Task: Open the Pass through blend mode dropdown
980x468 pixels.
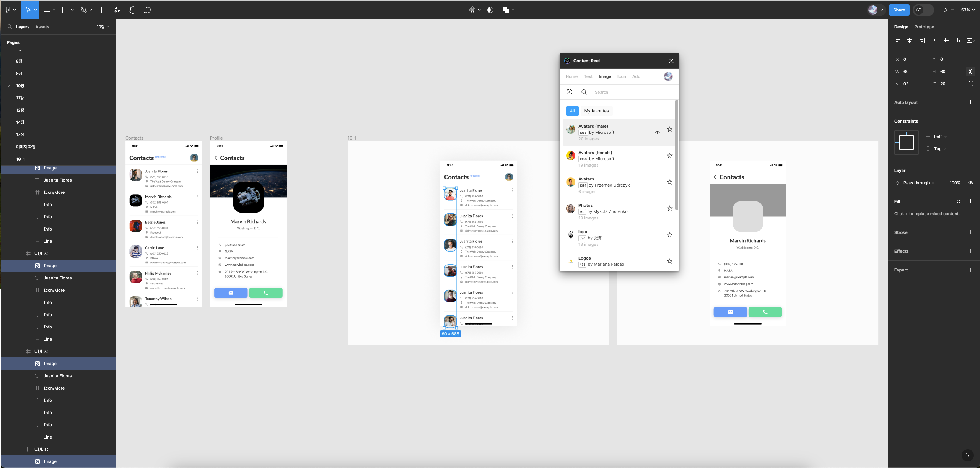Action: [x=918, y=183]
